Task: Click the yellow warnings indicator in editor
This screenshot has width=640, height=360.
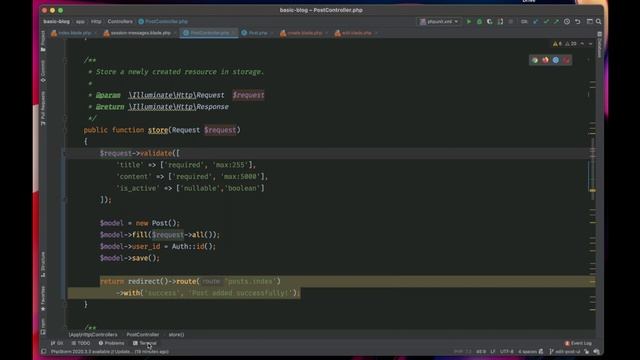Action: point(557,44)
